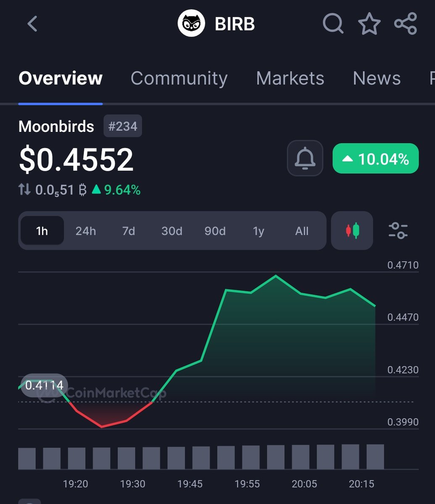Share BIRB page via share icon
Image resolution: width=435 pixels, height=504 pixels.
[x=406, y=24]
